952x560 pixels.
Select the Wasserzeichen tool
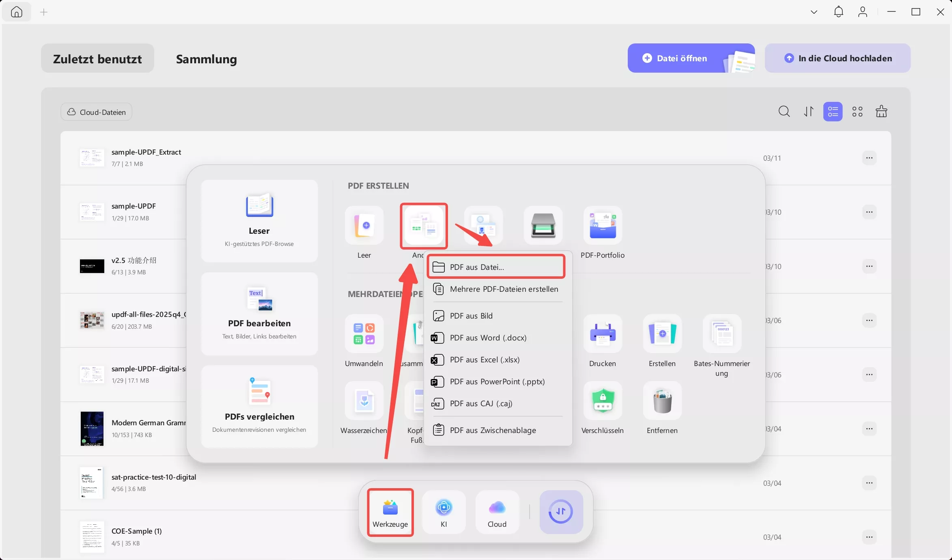pos(364,401)
